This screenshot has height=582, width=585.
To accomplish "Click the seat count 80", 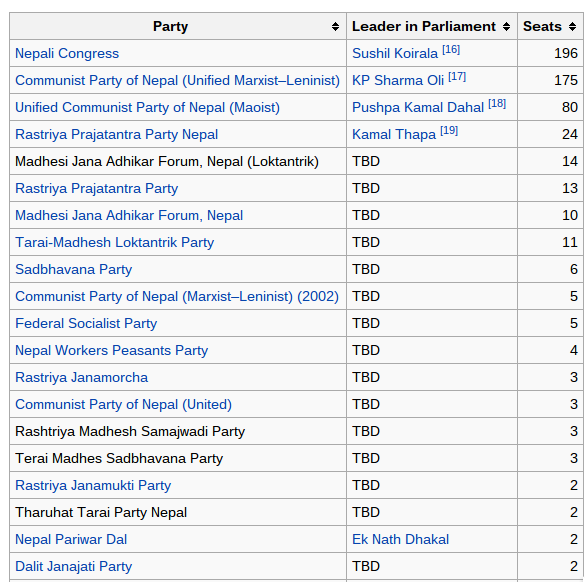I will pyautogui.click(x=570, y=107).
